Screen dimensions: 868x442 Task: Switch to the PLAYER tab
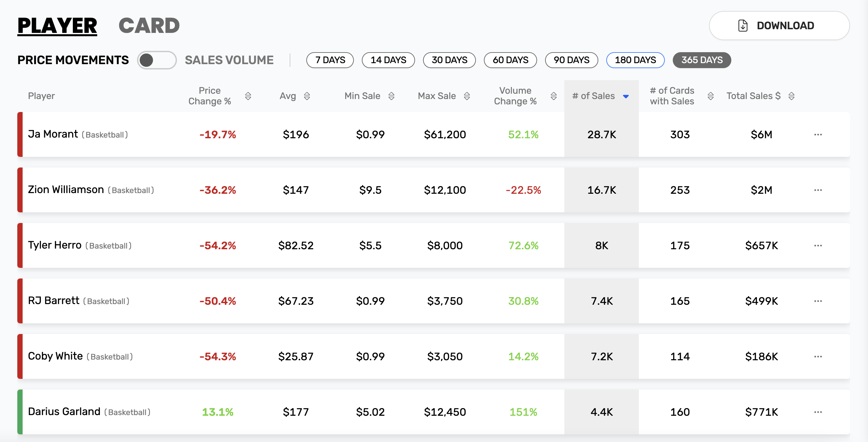point(57,26)
